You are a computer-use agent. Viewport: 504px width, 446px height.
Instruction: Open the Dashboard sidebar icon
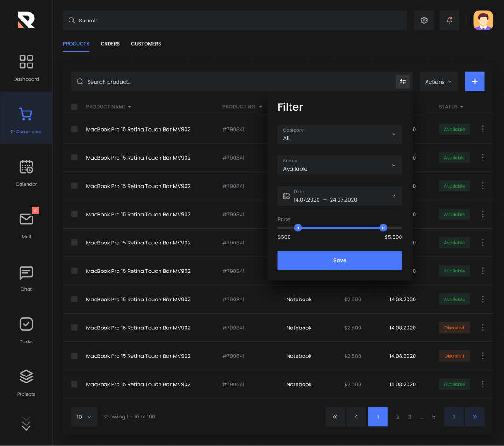pyautogui.click(x=26, y=62)
